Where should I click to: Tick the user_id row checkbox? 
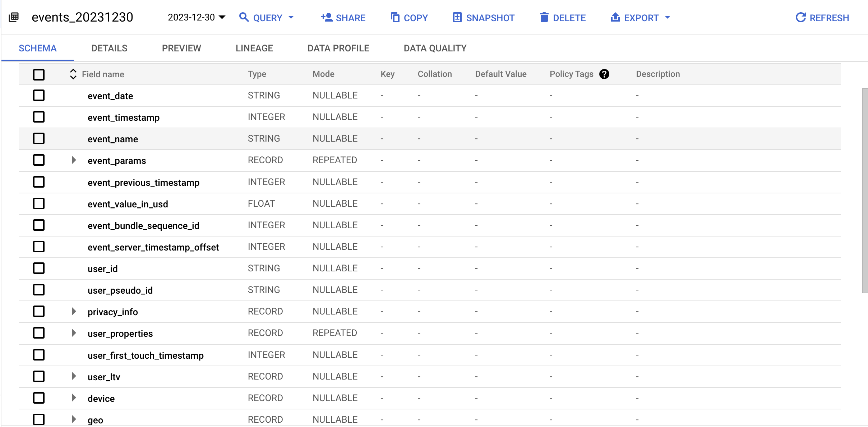[x=39, y=268]
